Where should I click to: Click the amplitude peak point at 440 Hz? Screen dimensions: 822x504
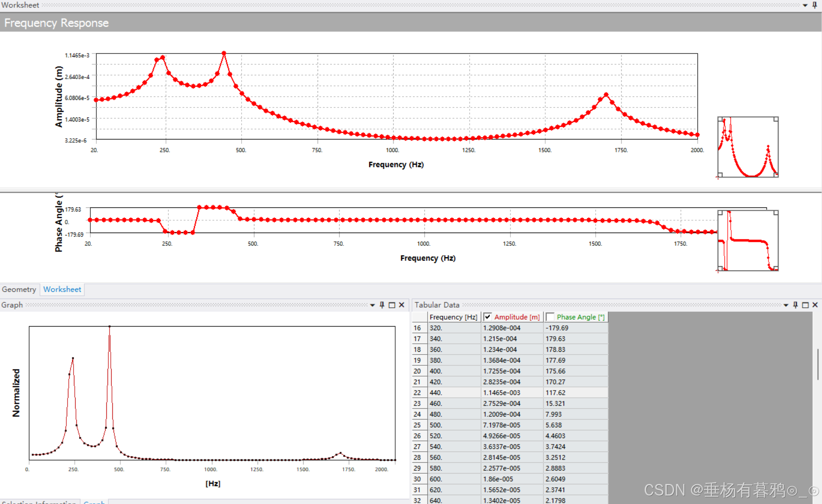tap(224, 53)
